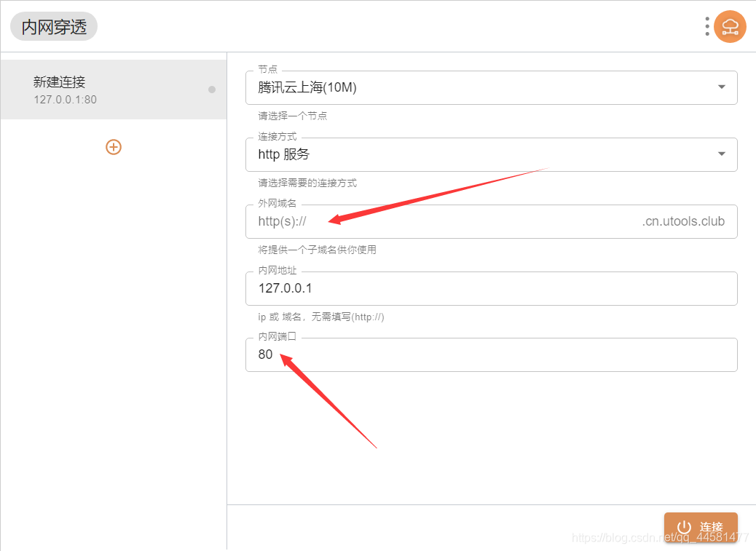Click the sidebar address text 127.0.0.1:80
This screenshot has width=756, height=551.
[x=67, y=100]
